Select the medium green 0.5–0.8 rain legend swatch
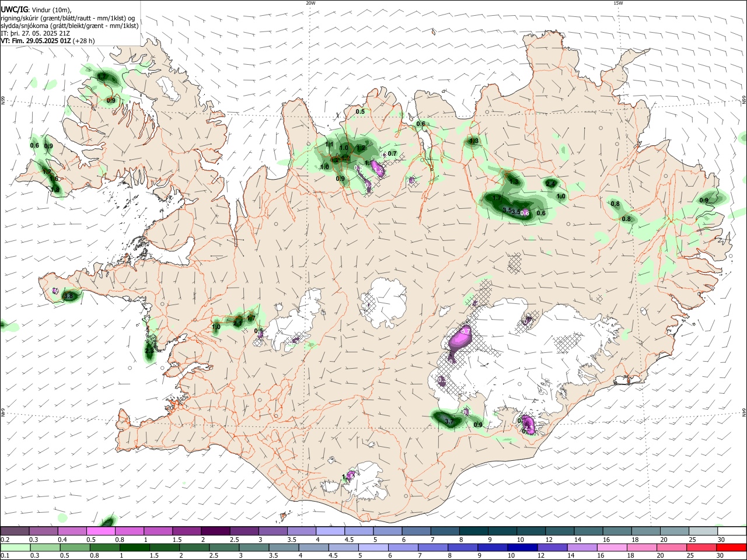 [x=75, y=547]
